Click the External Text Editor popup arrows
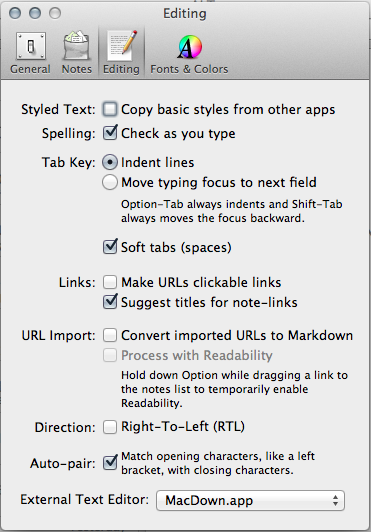371x532 pixels. 335,500
